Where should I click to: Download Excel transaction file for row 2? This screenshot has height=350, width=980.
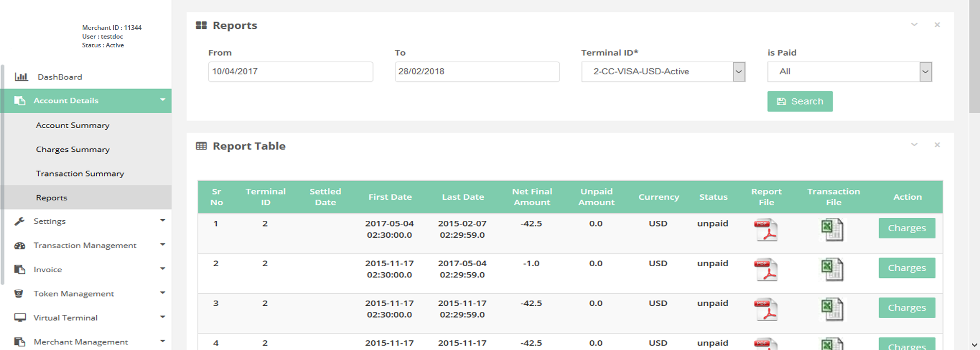(832, 270)
